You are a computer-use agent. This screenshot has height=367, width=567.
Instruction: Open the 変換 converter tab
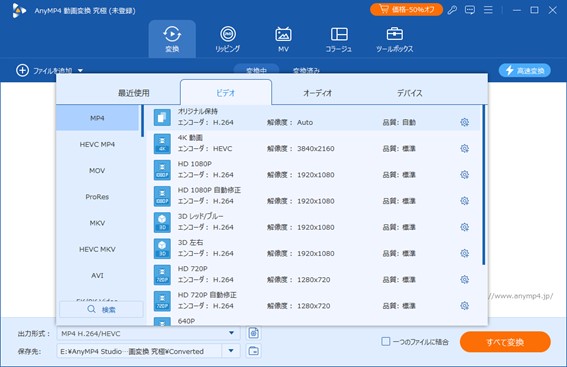(172, 39)
